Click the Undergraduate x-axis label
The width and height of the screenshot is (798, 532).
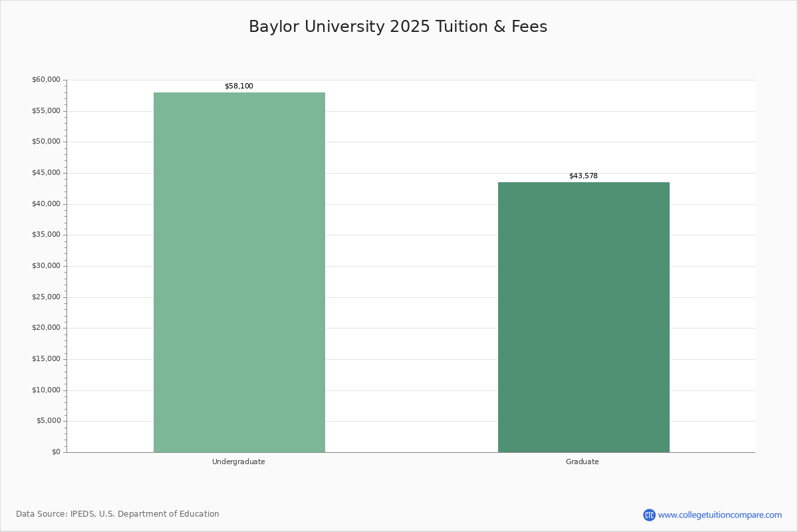point(239,462)
